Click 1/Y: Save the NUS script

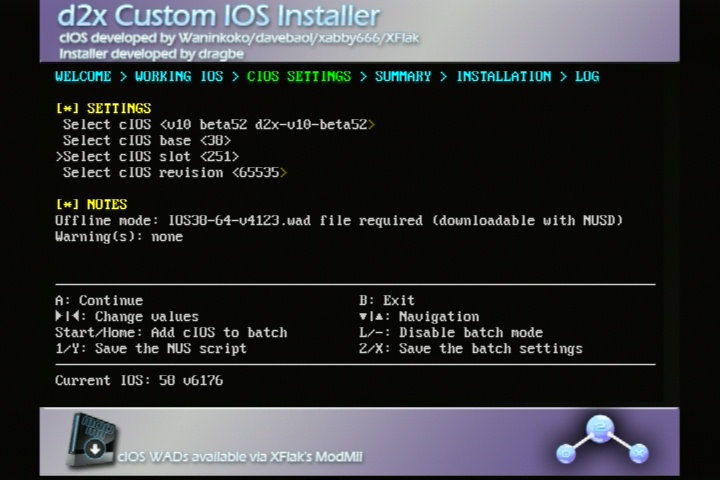[151, 349]
